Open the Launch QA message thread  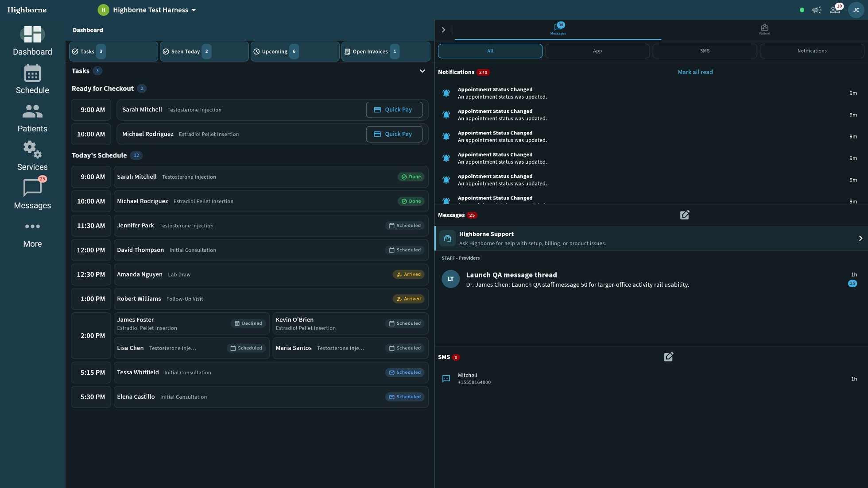[x=651, y=279]
